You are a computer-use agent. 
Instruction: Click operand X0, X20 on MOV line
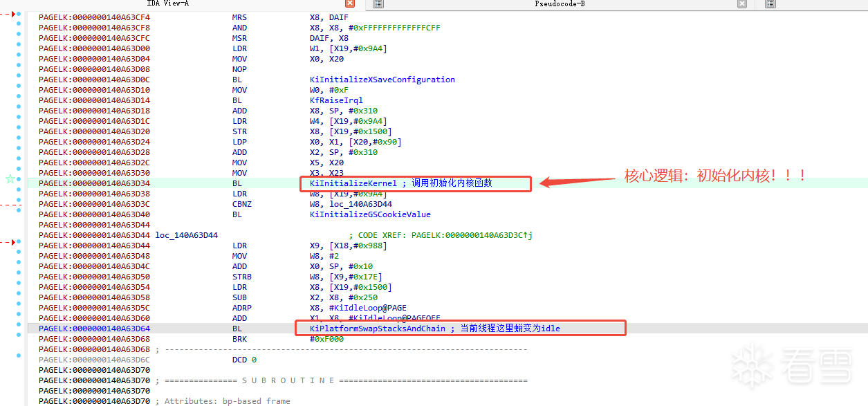tap(326, 59)
